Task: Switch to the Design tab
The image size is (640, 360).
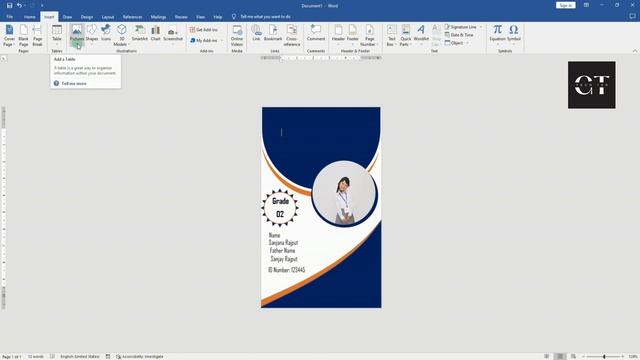Action: pos(87,17)
